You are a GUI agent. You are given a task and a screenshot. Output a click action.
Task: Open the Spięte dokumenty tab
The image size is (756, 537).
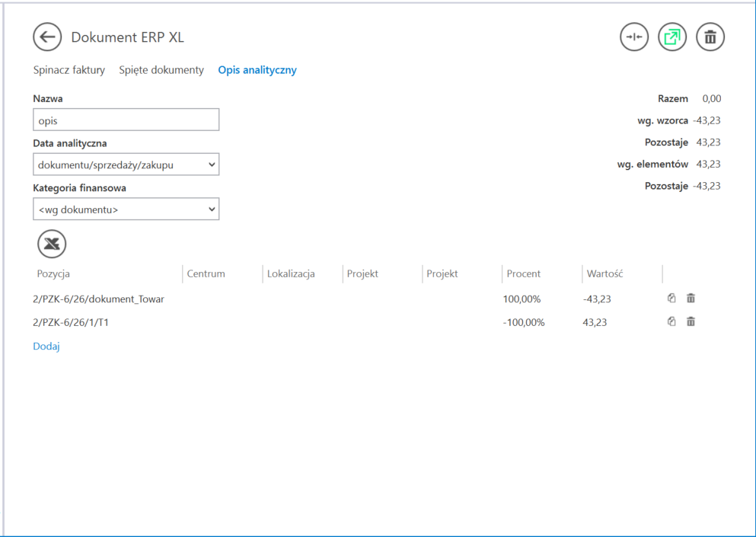click(x=161, y=70)
